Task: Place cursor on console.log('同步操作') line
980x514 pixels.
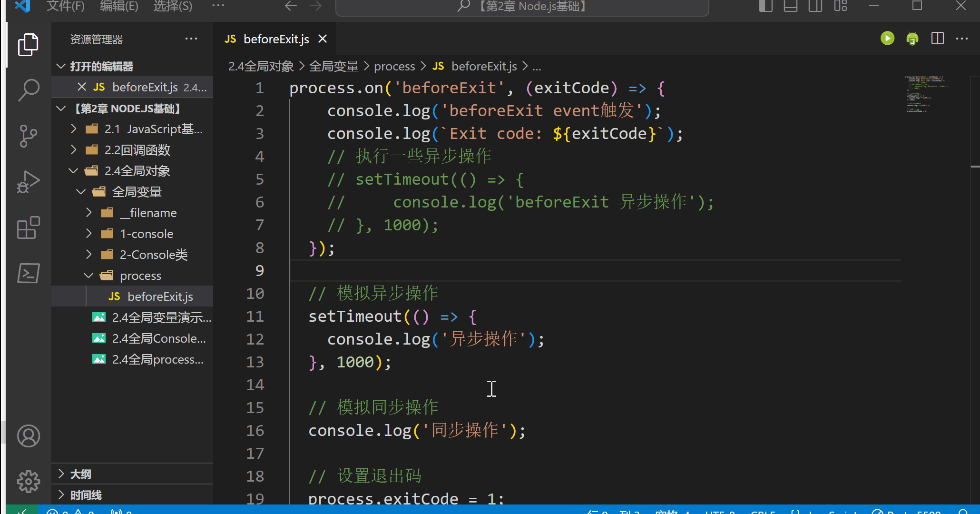Action: pos(417,431)
